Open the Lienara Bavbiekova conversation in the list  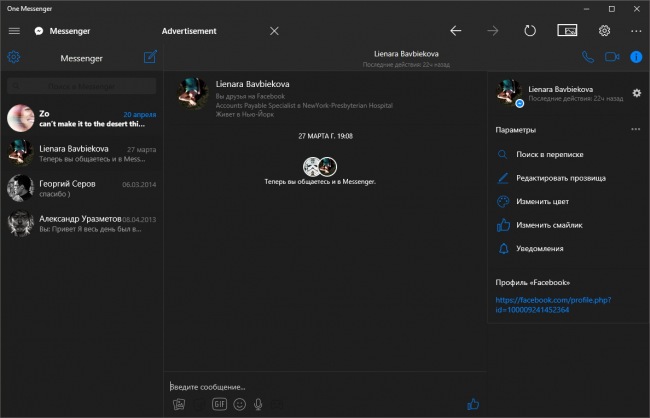pyautogui.click(x=82, y=153)
